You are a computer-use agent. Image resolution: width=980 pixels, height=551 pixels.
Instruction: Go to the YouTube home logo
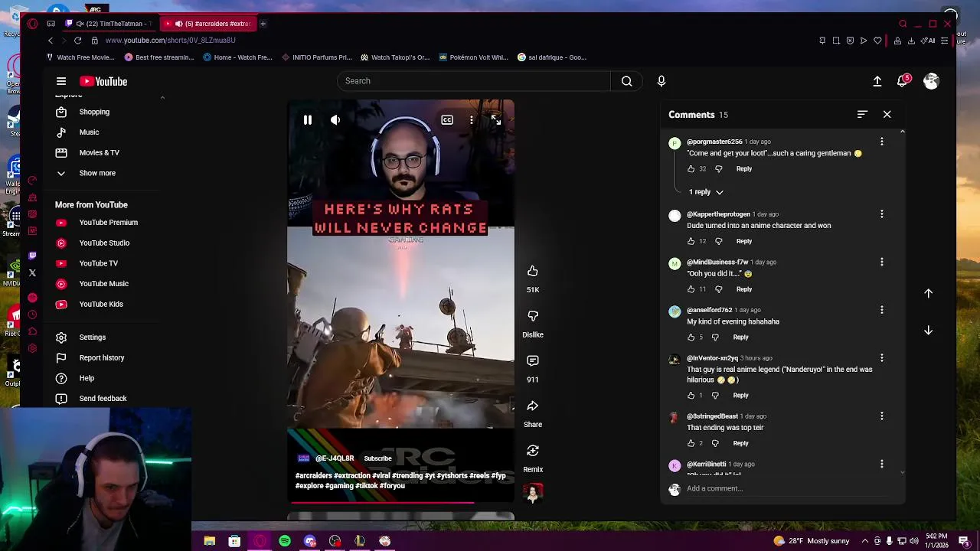[x=103, y=81]
